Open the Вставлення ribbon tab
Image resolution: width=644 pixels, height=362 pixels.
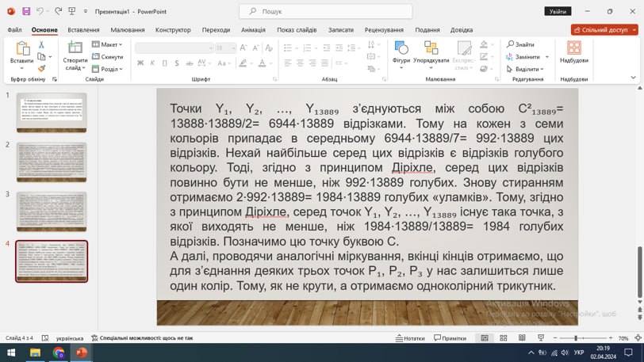pos(83,30)
